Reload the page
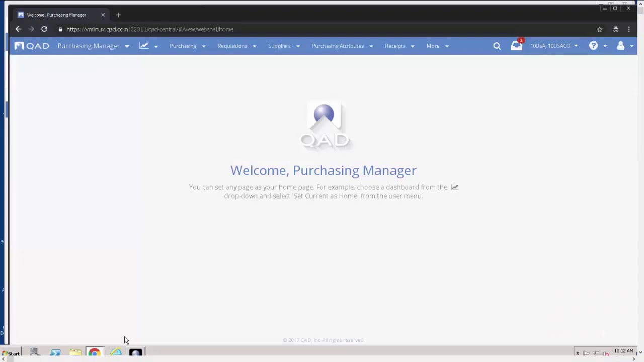644x362 pixels. pos(44,29)
